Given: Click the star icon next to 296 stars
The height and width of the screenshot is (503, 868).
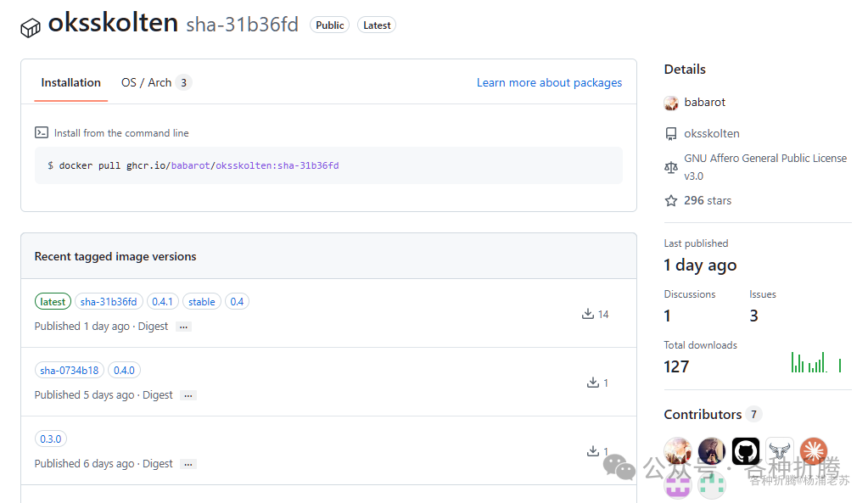Looking at the screenshot, I should [671, 200].
